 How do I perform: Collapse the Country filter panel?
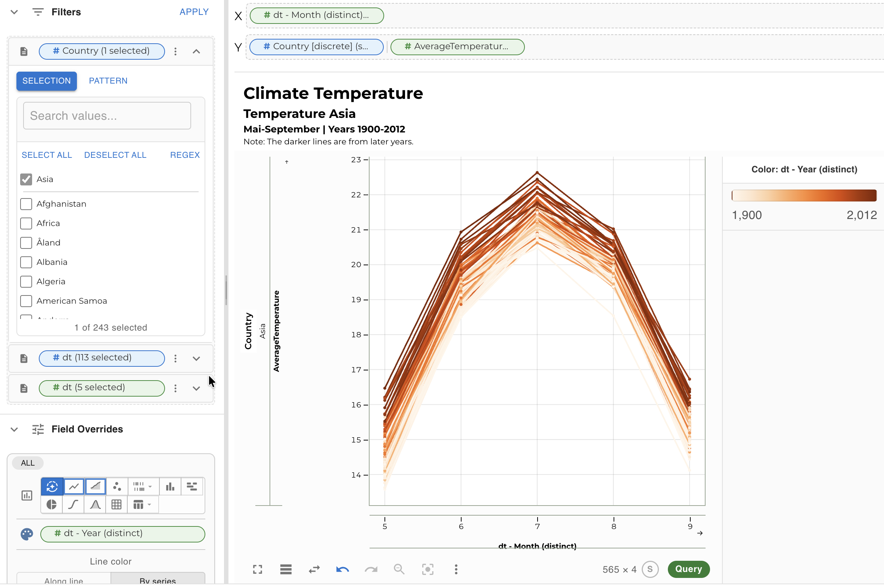[196, 51]
